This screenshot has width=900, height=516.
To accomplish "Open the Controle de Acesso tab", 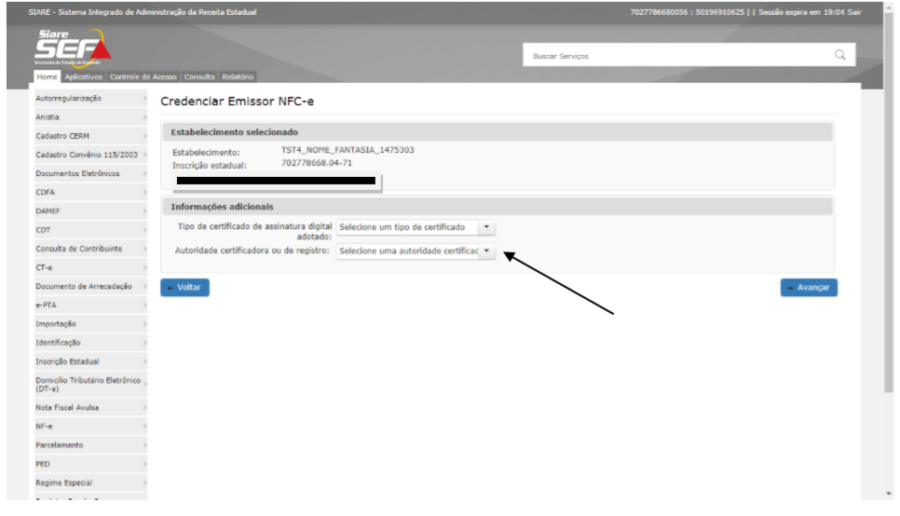I will tap(143, 77).
